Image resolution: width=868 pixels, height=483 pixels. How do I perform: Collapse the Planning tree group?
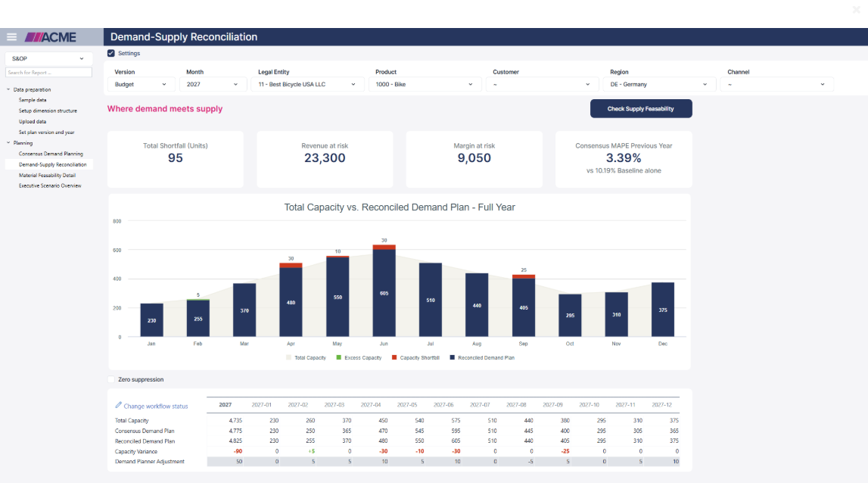coord(8,143)
